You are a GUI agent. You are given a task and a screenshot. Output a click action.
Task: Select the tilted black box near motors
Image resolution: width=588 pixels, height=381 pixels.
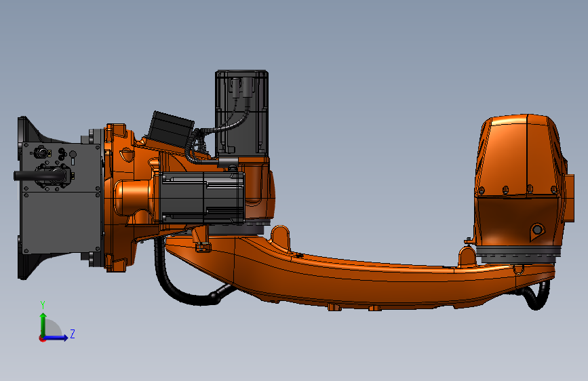coord(171,129)
